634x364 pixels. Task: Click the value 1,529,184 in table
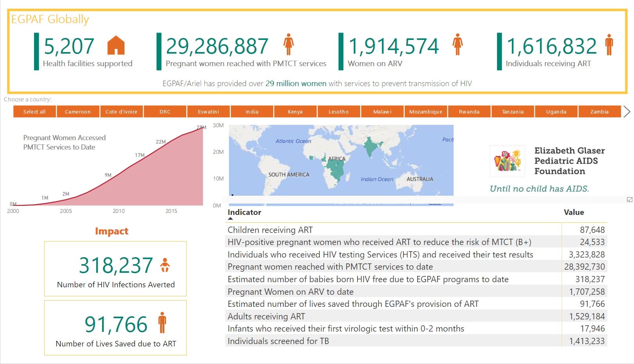click(x=587, y=316)
